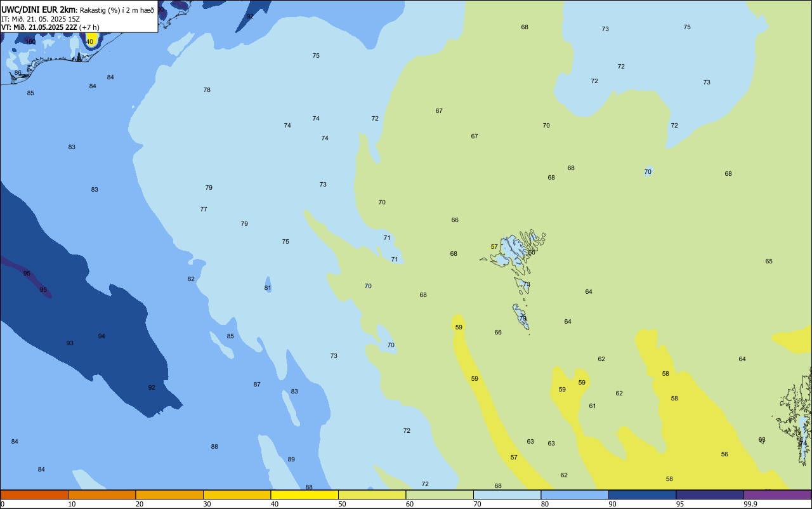Viewport: 812px width, 509px height.
Task: Click the 61 humidity value
Action: [593, 406]
